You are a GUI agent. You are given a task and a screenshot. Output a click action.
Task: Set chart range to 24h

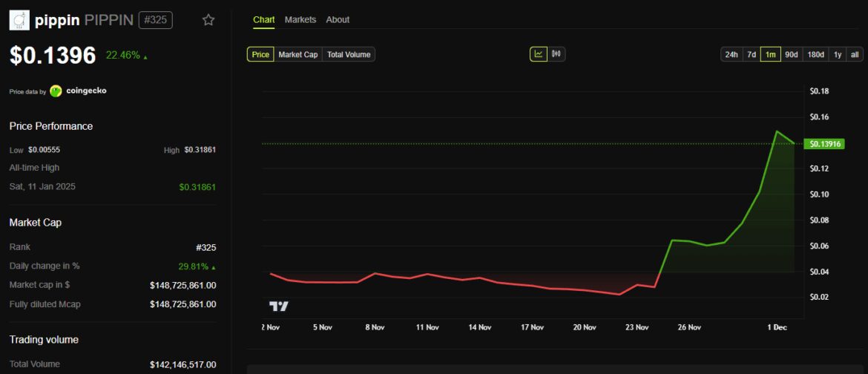[731, 54]
